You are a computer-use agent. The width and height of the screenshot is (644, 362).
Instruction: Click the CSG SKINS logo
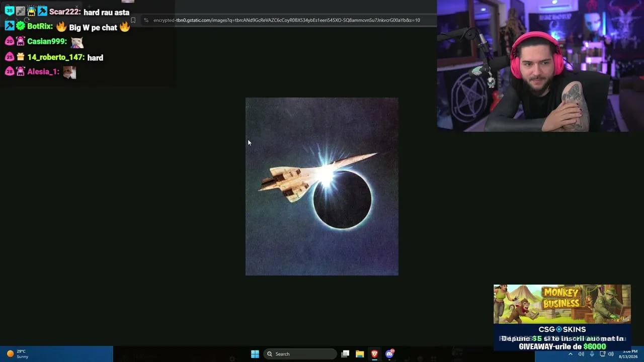tap(562, 329)
